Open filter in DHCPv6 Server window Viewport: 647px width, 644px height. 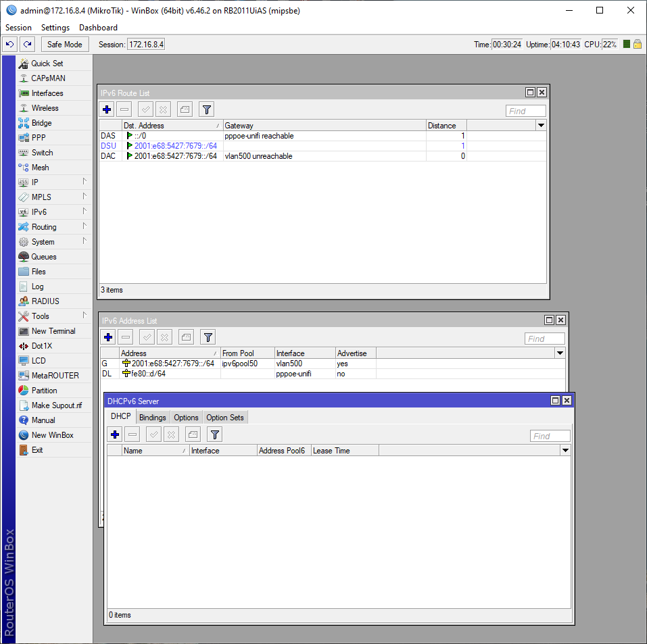214,435
